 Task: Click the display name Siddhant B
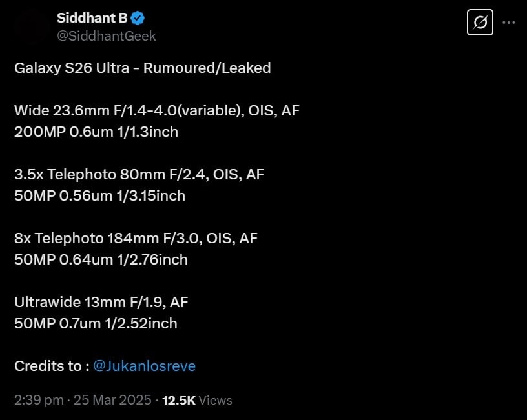coord(92,18)
